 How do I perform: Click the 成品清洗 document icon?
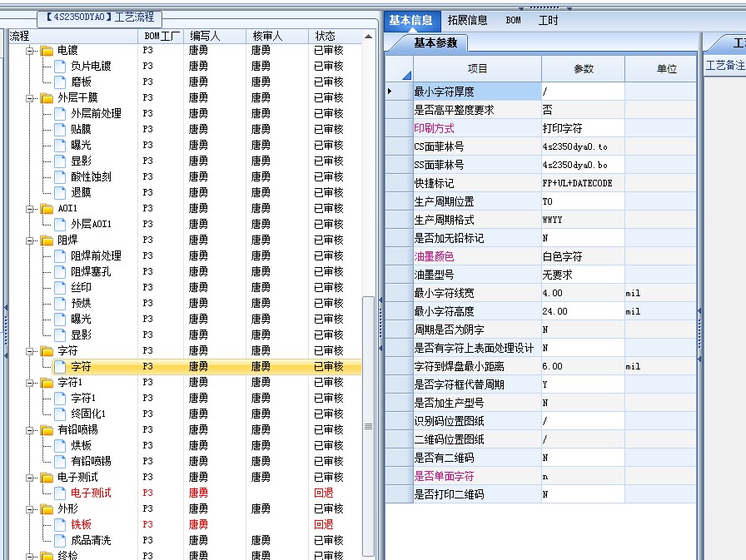coord(60,541)
